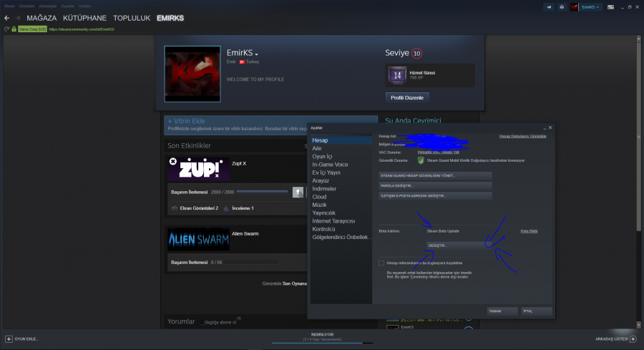
Task: Click the beta 'DEĞİŞTİR...' button
Action: [x=458, y=246]
